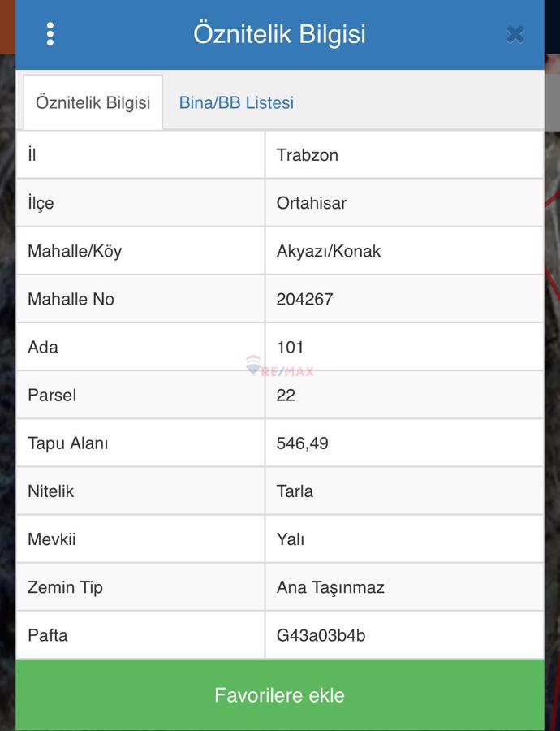560x731 pixels.
Task: Open the three-dot menu in the header
Action: click(50, 34)
